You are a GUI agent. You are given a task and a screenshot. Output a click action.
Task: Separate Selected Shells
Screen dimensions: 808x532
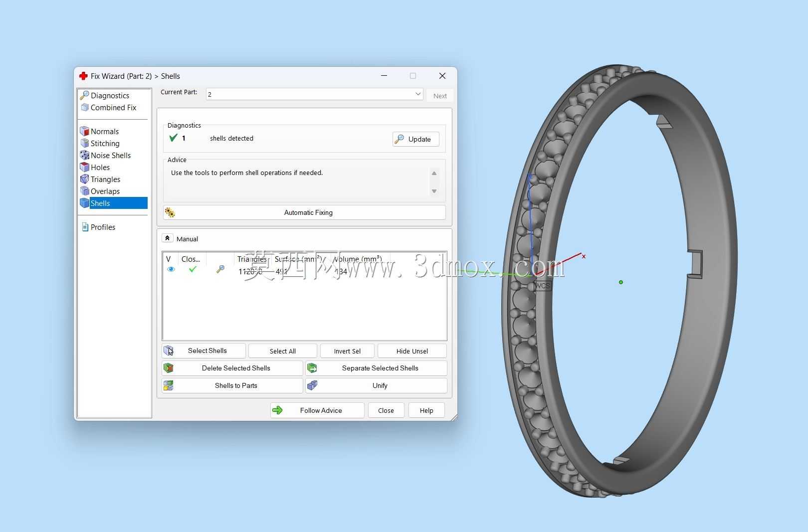click(376, 368)
